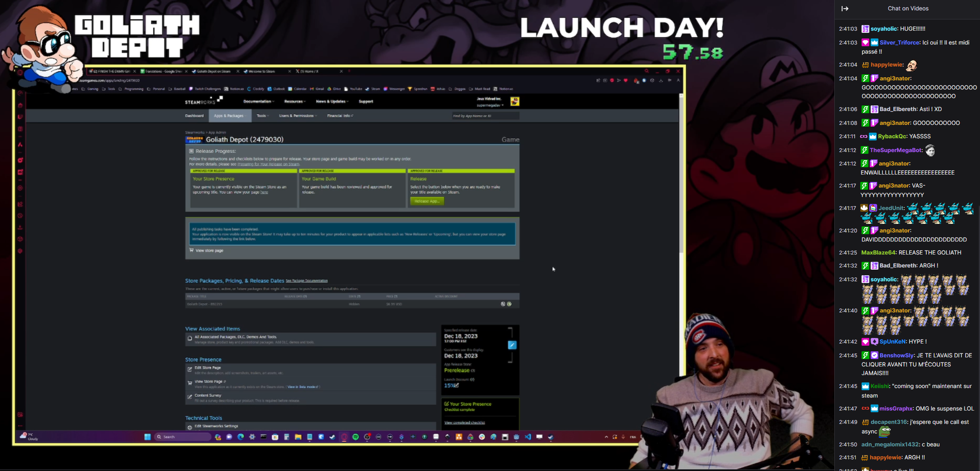Collapse the Chat on Videos panel

click(845, 9)
